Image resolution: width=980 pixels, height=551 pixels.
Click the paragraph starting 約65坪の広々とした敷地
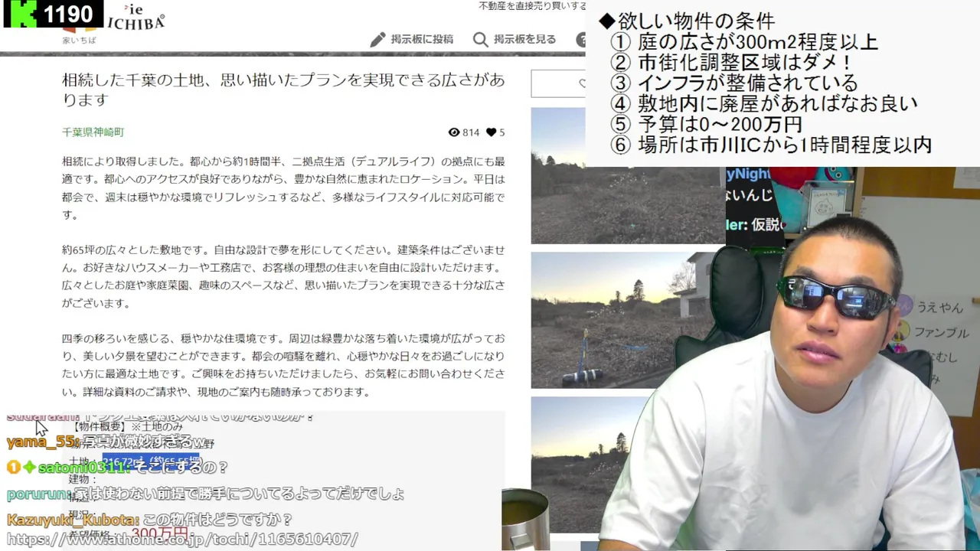coord(283,276)
